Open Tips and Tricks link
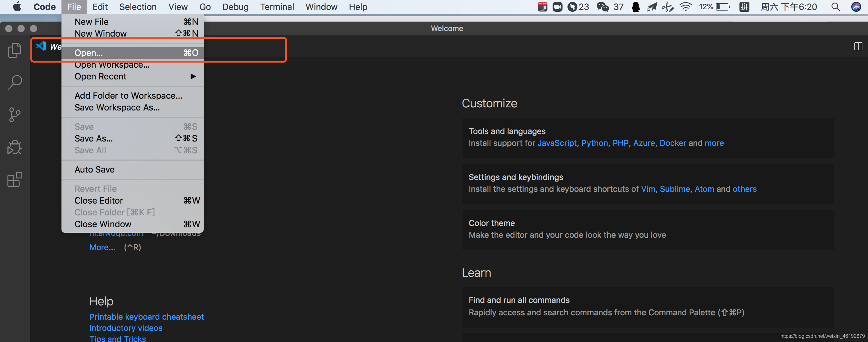 [x=117, y=338]
